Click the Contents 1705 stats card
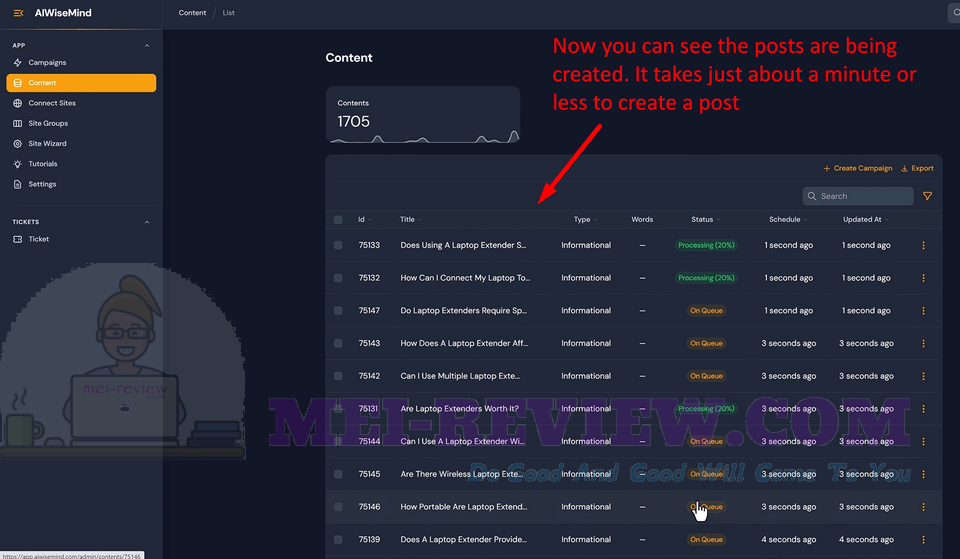The image size is (960, 559). [x=422, y=115]
